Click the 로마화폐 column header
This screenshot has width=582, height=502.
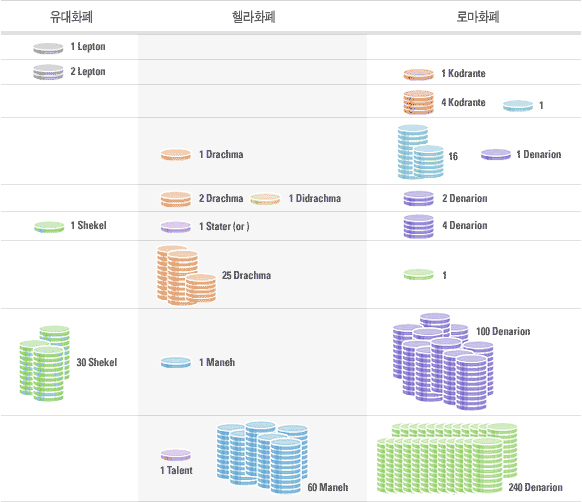pos(478,17)
